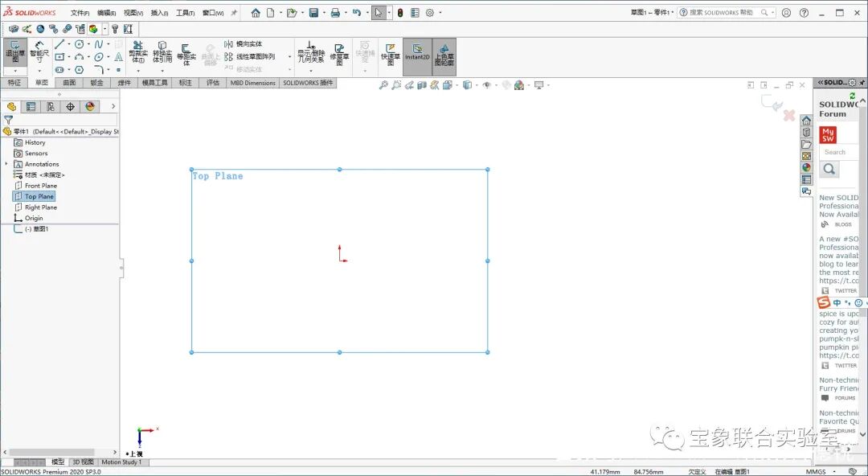Select the Corner Rectangle sketch tool
This screenshot has height=476, width=868.
(59, 56)
